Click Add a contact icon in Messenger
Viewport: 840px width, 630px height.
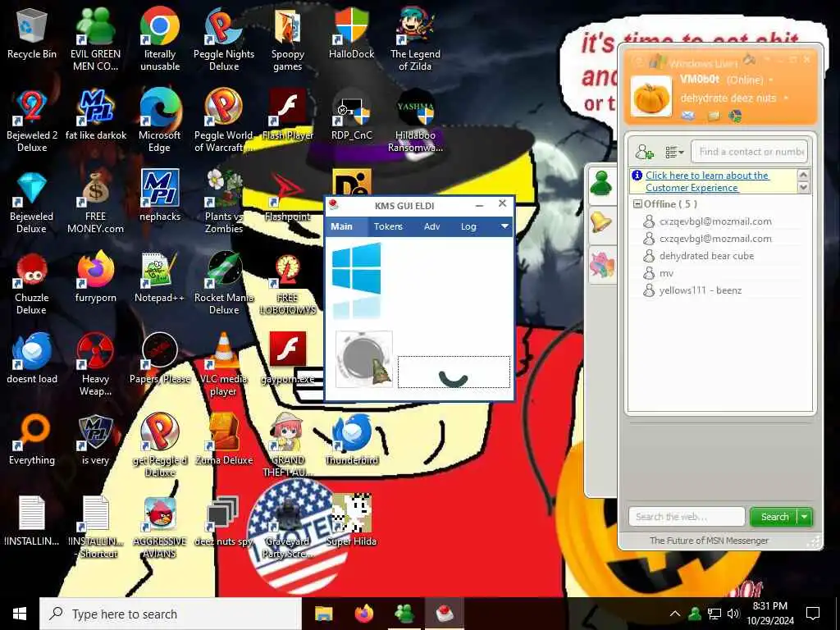point(645,152)
